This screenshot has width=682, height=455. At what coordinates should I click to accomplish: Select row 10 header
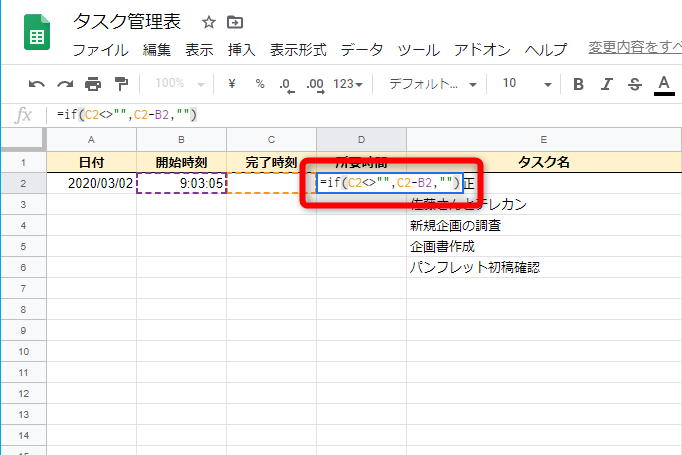[23, 351]
